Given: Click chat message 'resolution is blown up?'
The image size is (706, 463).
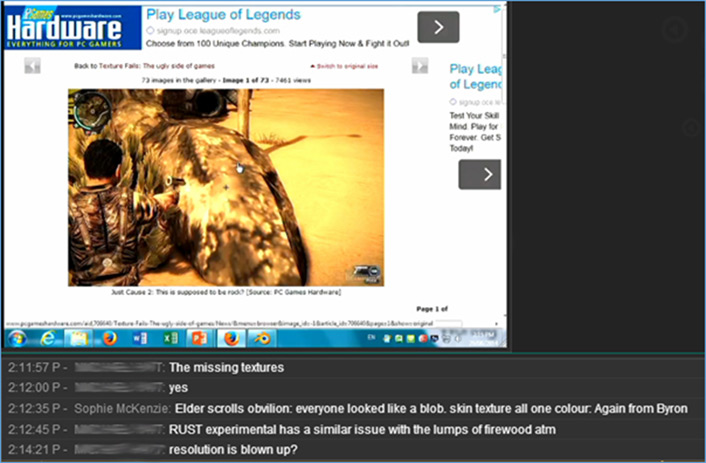Looking at the screenshot, I should pyautogui.click(x=233, y=449).
